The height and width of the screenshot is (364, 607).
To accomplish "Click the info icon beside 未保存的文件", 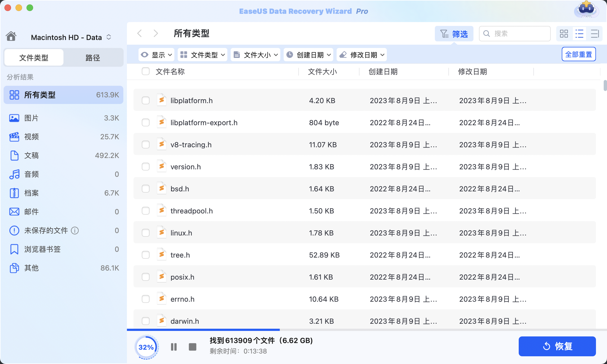I will tap(75, 230).
